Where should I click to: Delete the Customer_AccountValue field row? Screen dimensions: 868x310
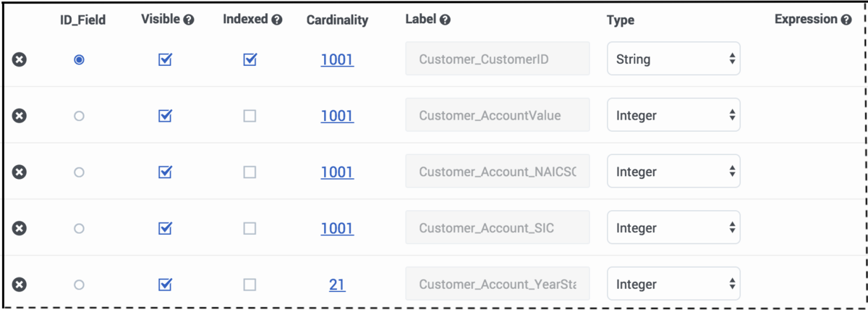tap(20, 115)
